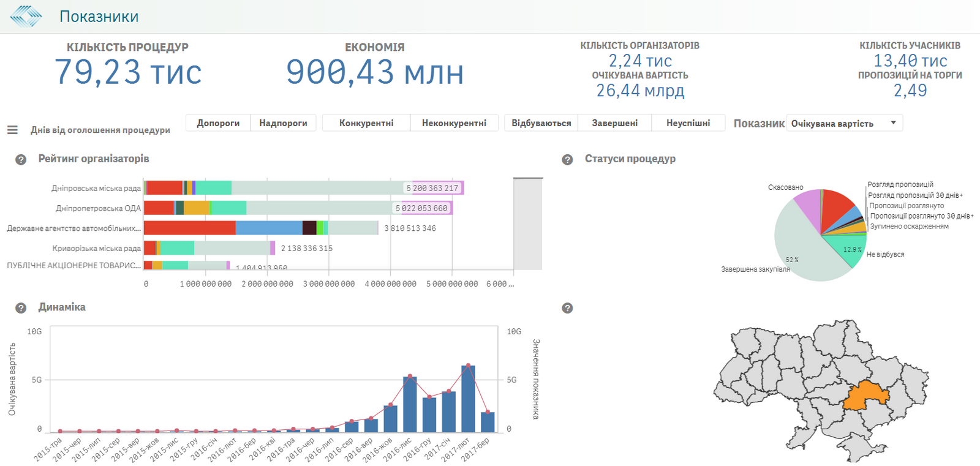Image resolution: width=980 pixels, height=466 pixels.
Task: Click the dashboard logo icon
Action: point(26,17)
